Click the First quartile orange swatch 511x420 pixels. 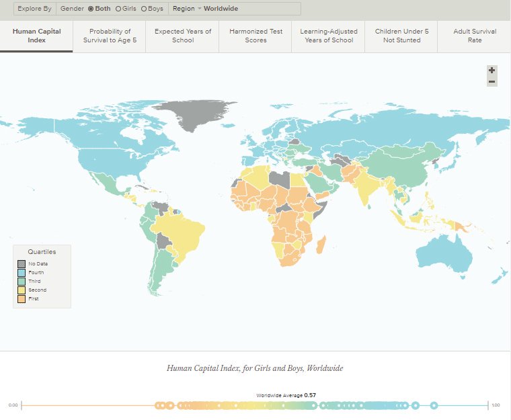(x=22, y=299)
